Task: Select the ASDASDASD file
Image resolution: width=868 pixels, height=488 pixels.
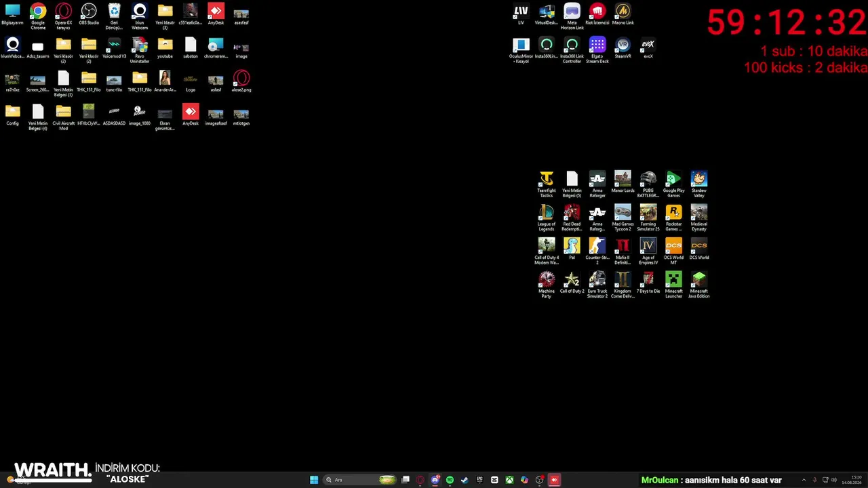Action: (114, 115)
